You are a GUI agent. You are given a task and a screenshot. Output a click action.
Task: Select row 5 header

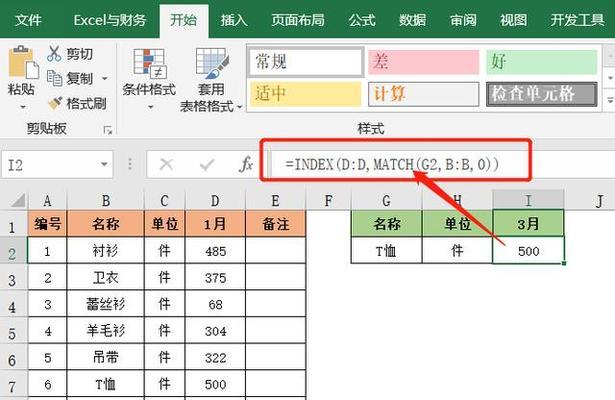point(13,331)
